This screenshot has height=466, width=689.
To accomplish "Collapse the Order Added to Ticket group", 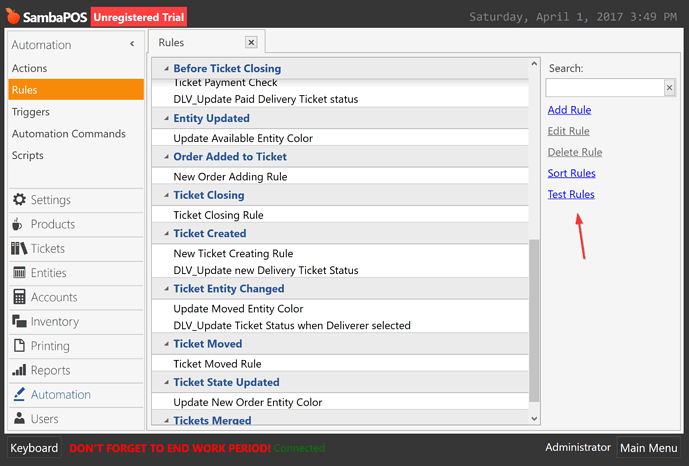I will click(x=167, y=157).
